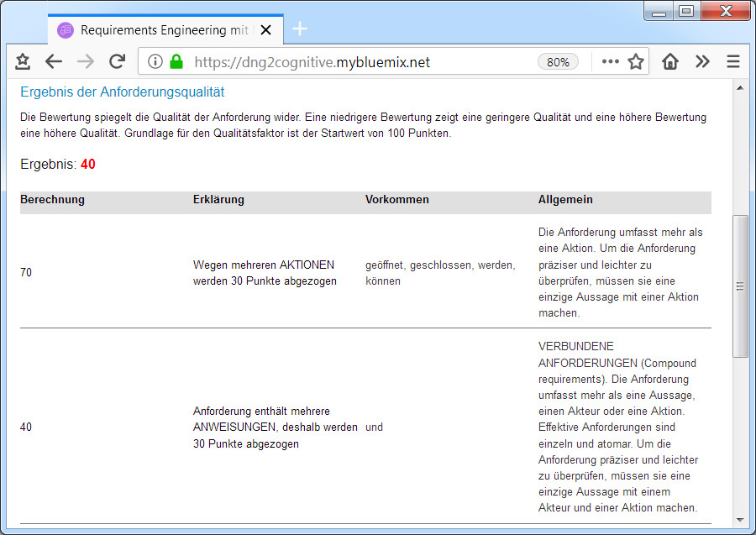Open the Firefox hamburger menu

pyautogui.click(x=732, y=61)
